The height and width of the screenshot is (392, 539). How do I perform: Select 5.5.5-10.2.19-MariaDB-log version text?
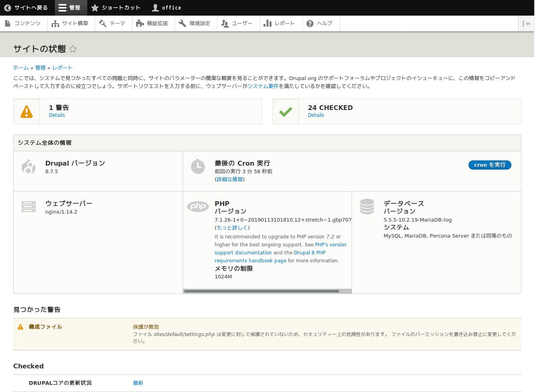(418, 220)
